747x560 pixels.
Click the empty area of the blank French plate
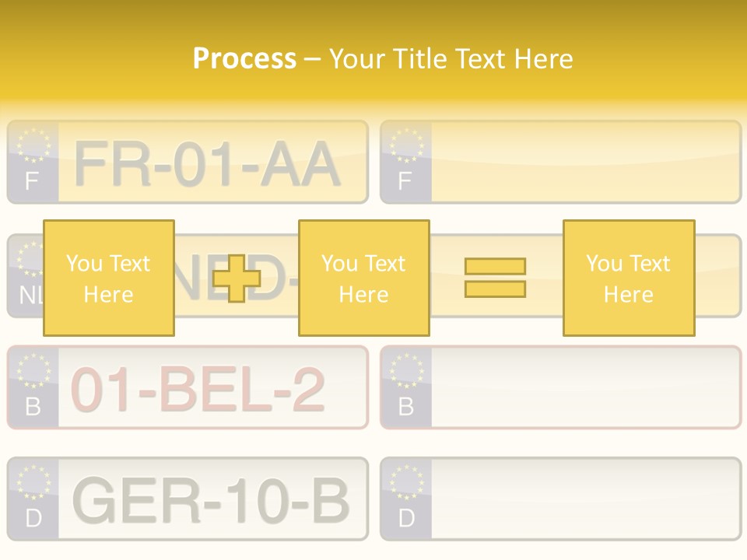[x=584, y=162]
